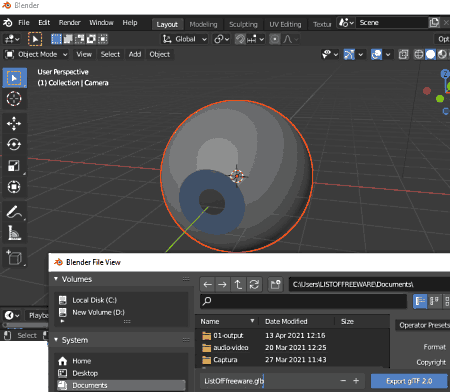Select the Transform tool
Screen dimensions: 450x392
pyautogui.click(x=14, y=187)
